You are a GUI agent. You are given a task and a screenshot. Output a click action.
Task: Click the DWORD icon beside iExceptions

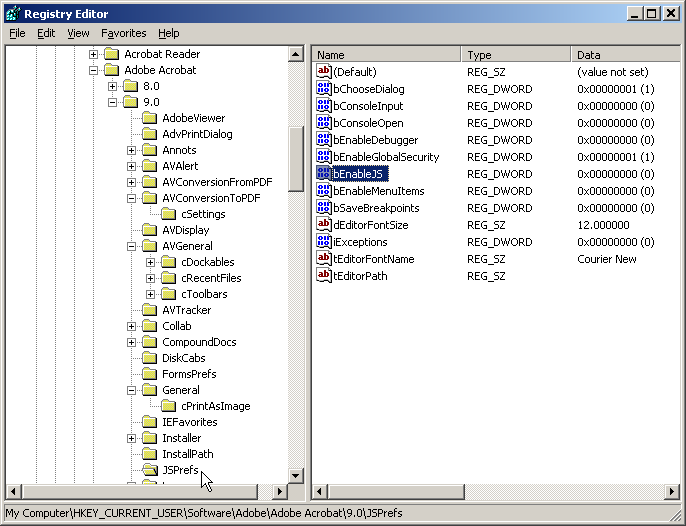[324, 242]
